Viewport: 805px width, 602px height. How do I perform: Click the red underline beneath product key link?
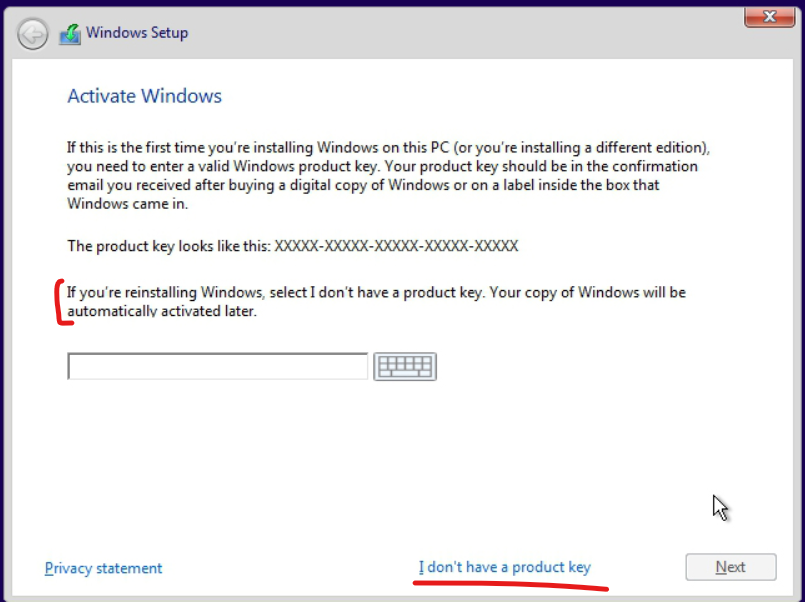[x=511, y=584]
